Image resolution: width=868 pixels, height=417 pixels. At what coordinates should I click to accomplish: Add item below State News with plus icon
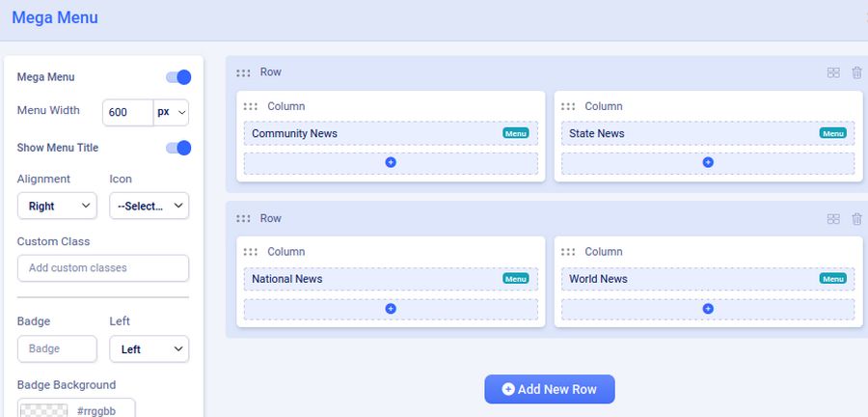point(708,163)
